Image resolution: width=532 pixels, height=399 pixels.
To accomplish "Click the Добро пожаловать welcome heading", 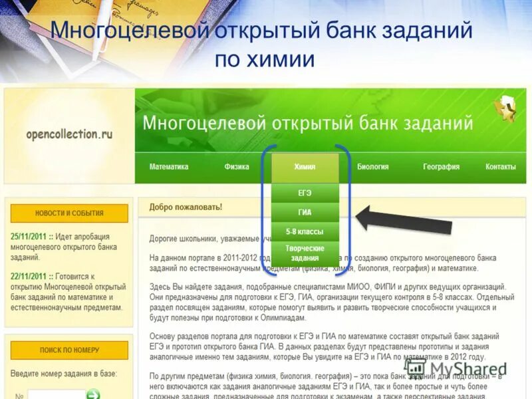I will pyautogui.click(x=186, y=205).
